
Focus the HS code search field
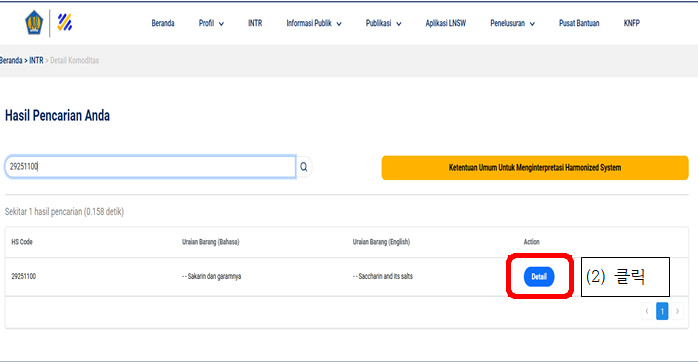click(x=150, y=167)
